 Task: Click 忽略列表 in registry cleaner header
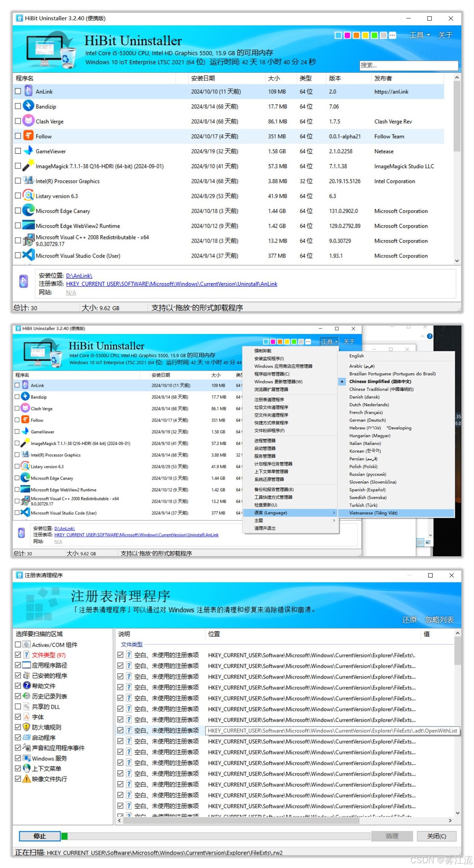point(440,620)
